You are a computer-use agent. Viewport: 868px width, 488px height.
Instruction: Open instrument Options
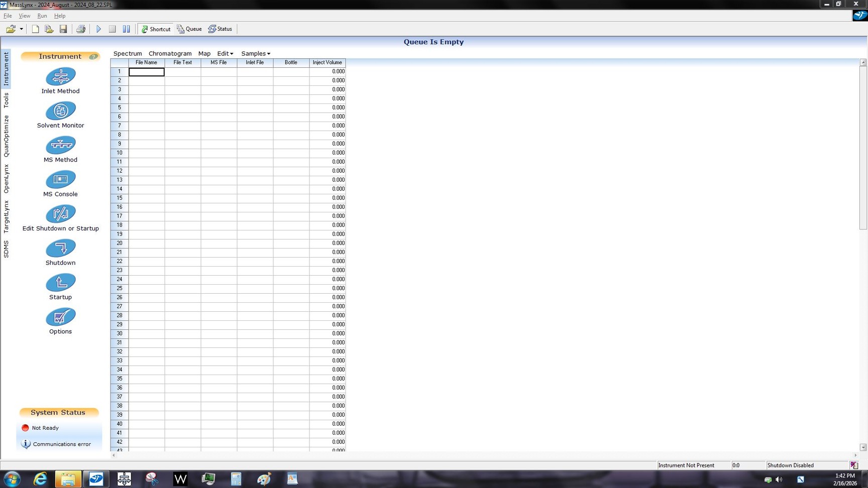point(60,317)
